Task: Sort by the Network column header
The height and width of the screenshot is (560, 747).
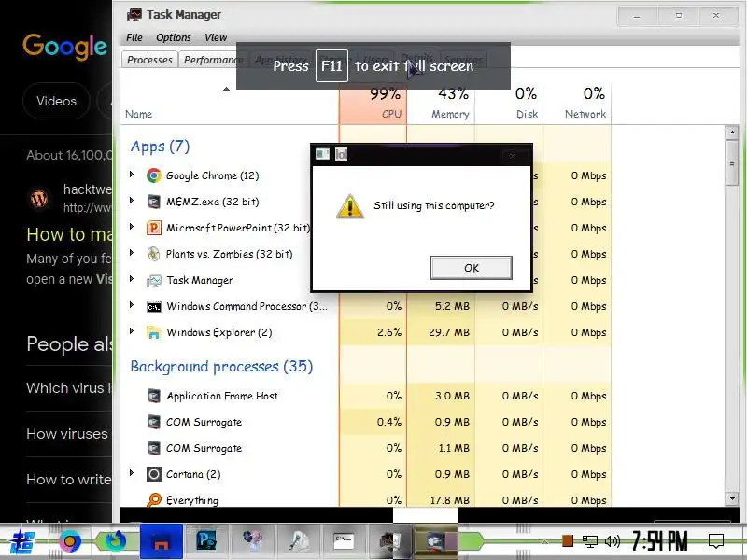Action: pyautogui.click(x=577, y=104)
